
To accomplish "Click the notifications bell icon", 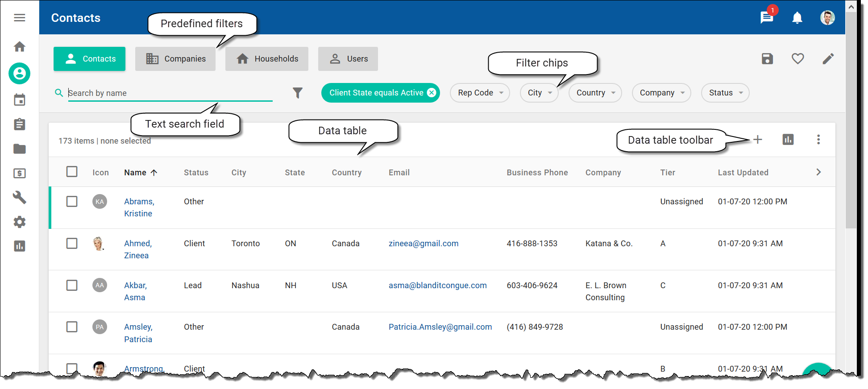I will (x=797, y=18).
